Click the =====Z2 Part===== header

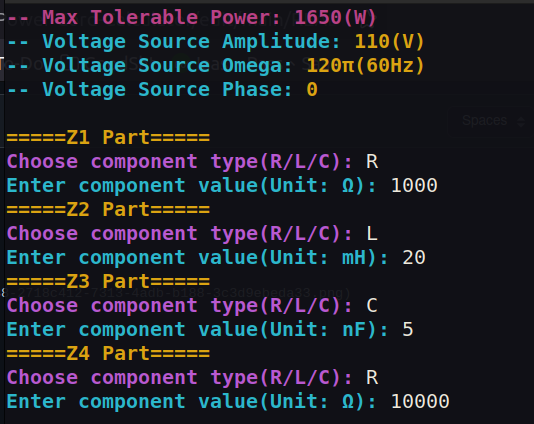[x=108, y=209]
